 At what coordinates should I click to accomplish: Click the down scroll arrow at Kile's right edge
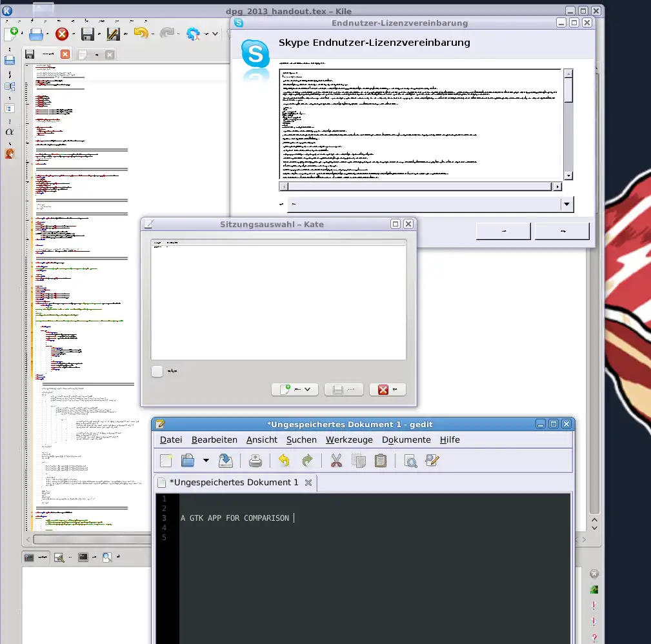(x=594, y=528)
